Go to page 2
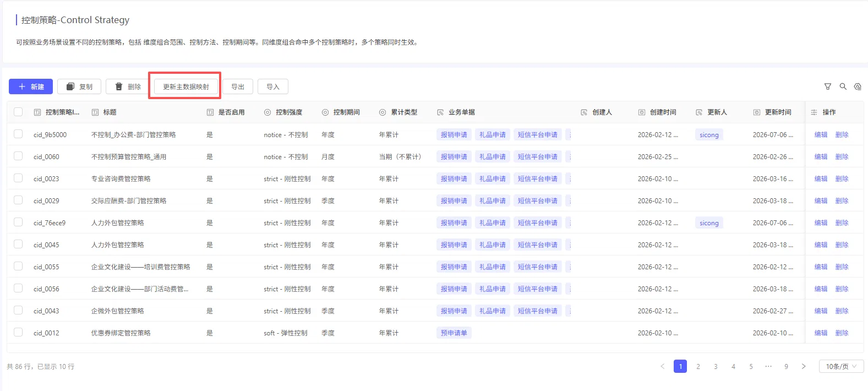This screenshot has width=868, height=391. click(698, 366)
